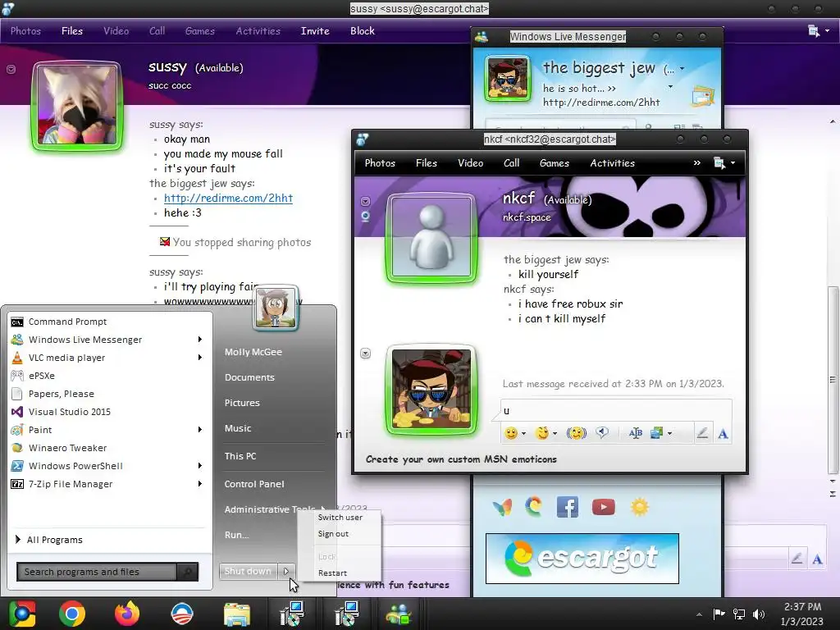Viewport: 840px width, 630px height.
Task: Choose Sign out from the power menu
Action: pos(333,533)
